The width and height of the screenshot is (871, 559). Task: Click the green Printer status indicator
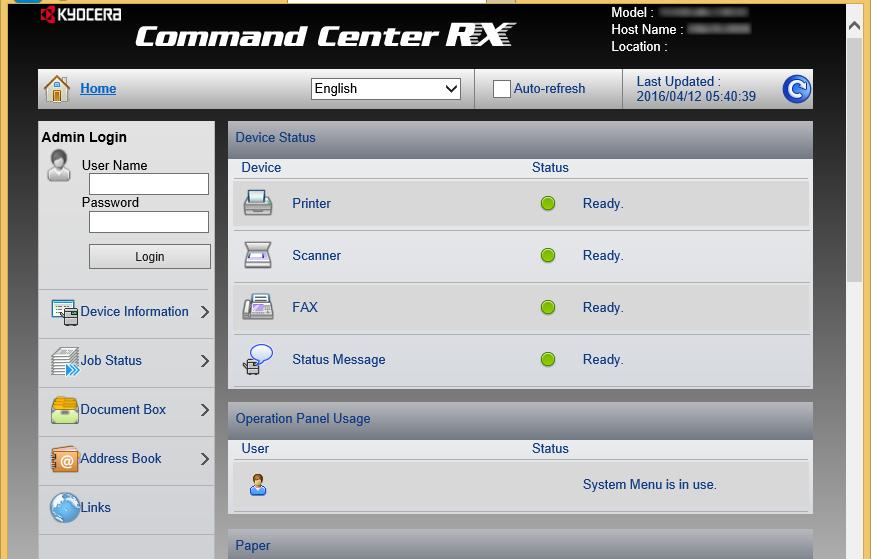point(548,203)
